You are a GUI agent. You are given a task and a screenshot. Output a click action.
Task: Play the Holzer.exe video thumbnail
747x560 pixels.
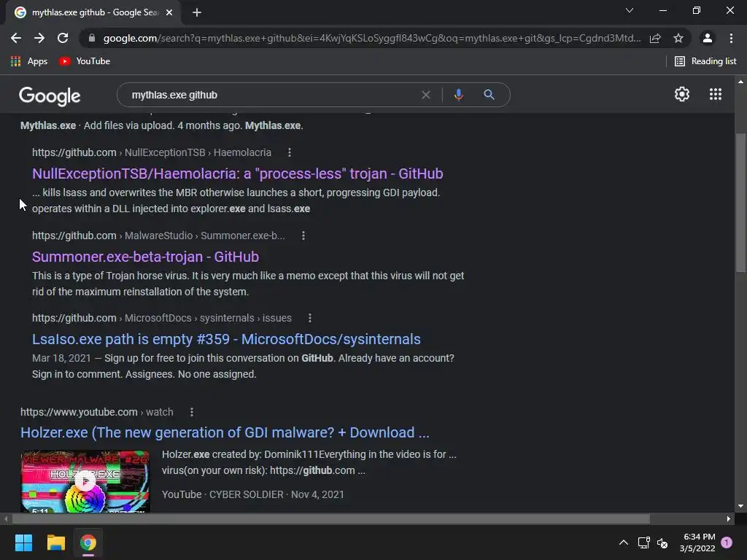click(85, 481)
